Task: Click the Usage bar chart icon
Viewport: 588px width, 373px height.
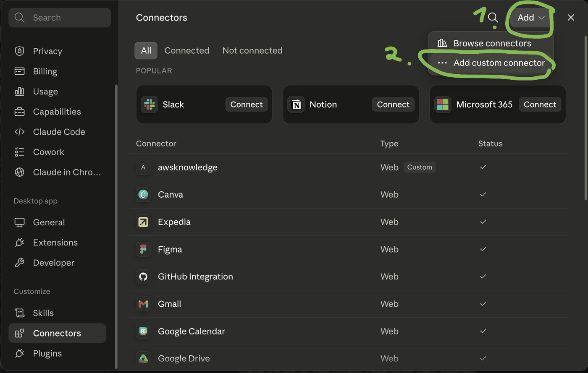Action: click(x=19, y=91)
